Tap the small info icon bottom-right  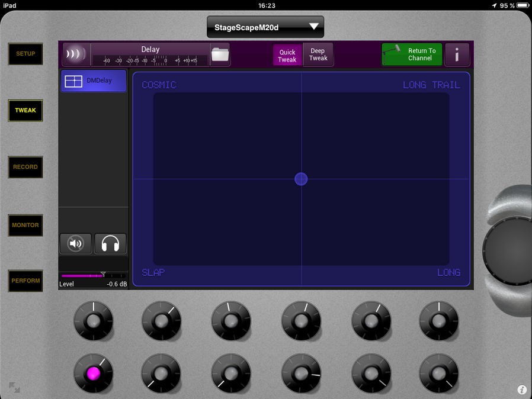click(522, 390)
